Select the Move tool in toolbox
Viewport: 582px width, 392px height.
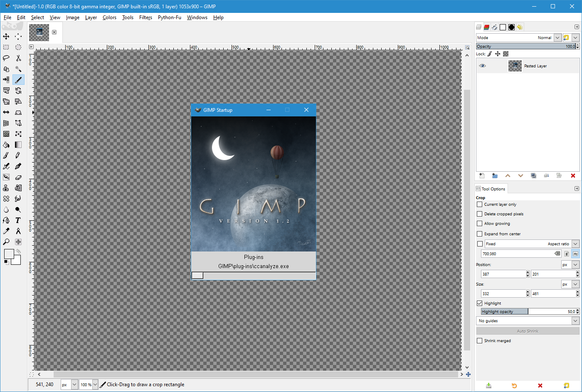coord(6,37)
